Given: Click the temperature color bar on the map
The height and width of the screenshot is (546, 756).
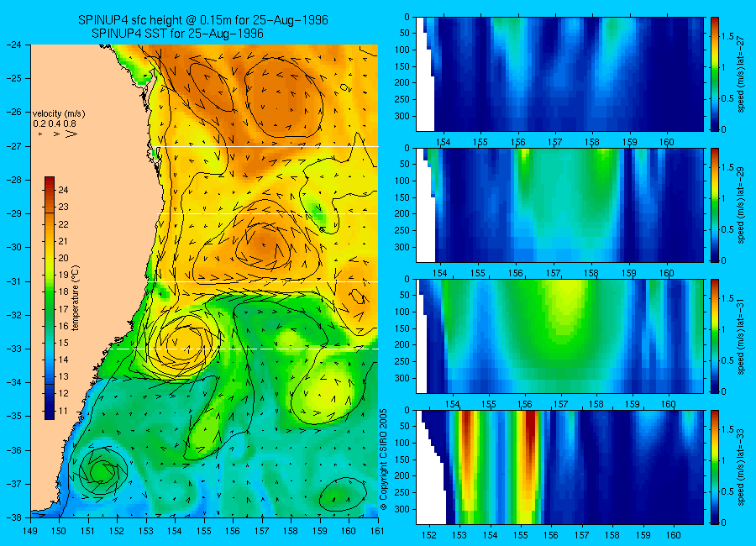Looking at the screenshot, I should [x=50, y=298].
